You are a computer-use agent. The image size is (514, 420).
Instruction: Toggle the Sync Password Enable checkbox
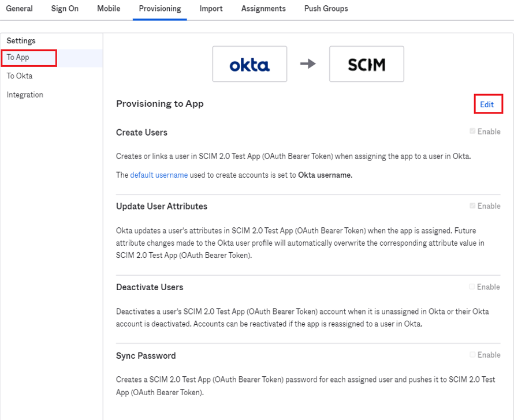pos(472,355)
